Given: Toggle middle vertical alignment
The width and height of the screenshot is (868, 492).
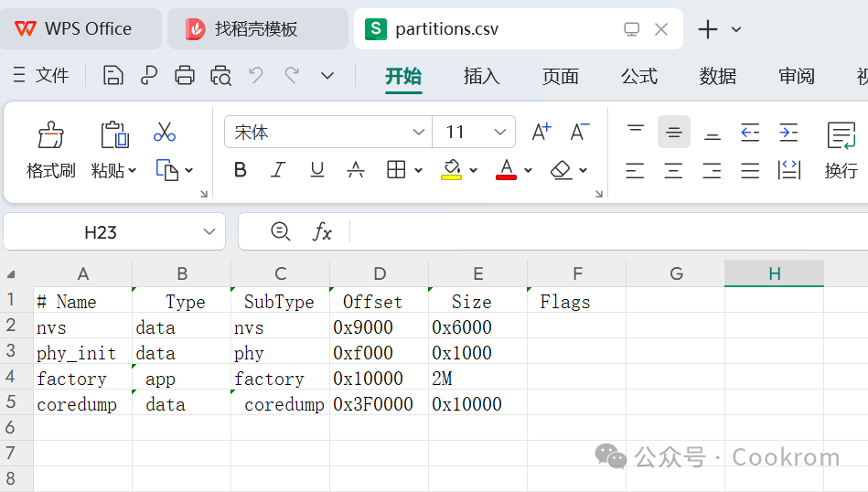Looking at the screenshot, I should tap(674, 132).
